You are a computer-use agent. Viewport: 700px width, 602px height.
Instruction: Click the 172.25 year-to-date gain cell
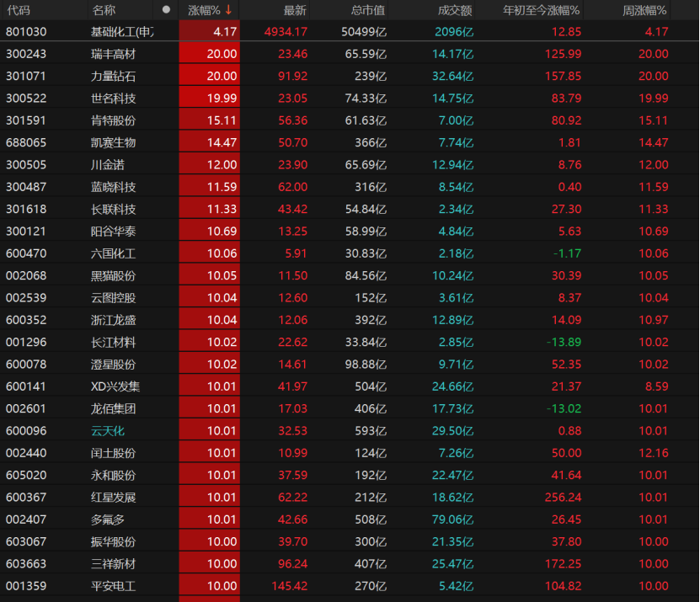(563, 564)
